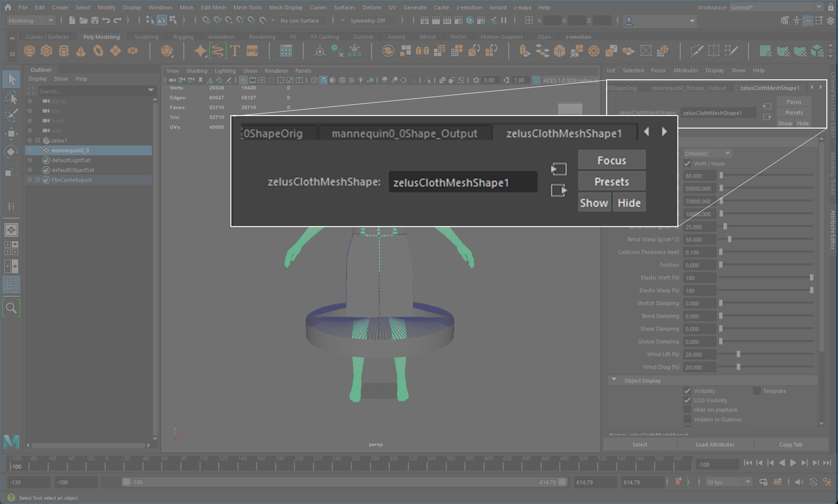
Task: Click the Delete History clock icon
Action: click(337, 51)
